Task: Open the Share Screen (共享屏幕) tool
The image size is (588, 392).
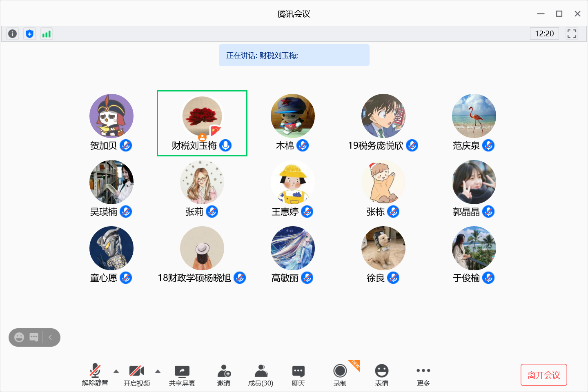Action: [182, 375]
